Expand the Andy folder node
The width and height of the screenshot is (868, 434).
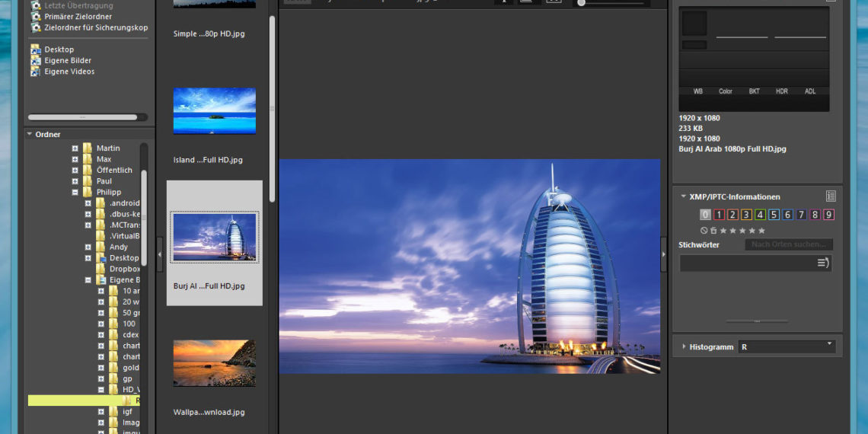coord(88,247)
